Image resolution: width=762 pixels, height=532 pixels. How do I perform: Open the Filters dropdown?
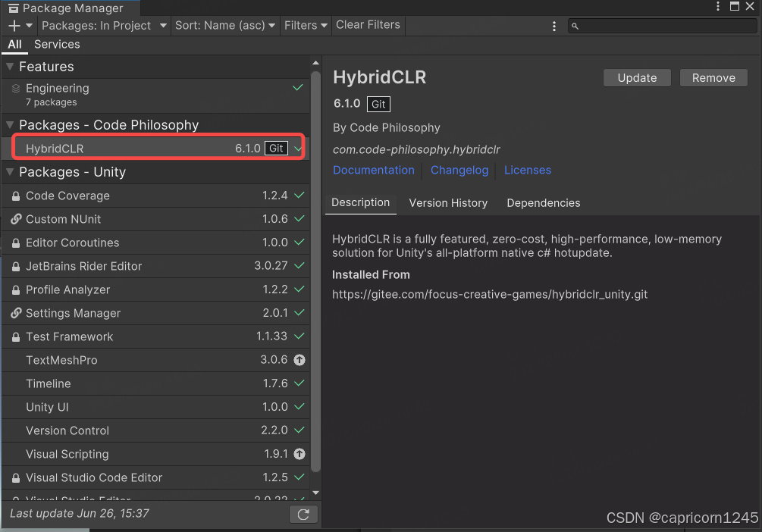point(306,25)
